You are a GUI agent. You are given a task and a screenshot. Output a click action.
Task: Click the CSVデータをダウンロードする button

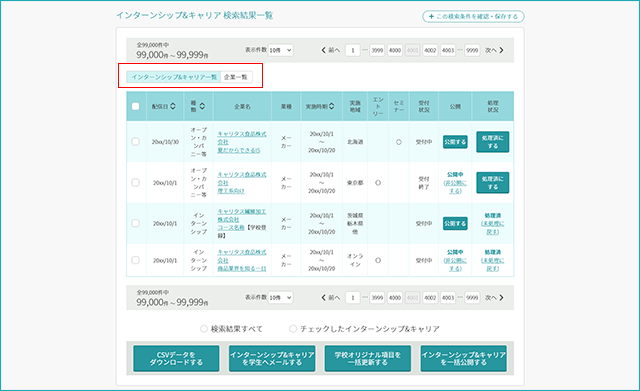[176, 358]
